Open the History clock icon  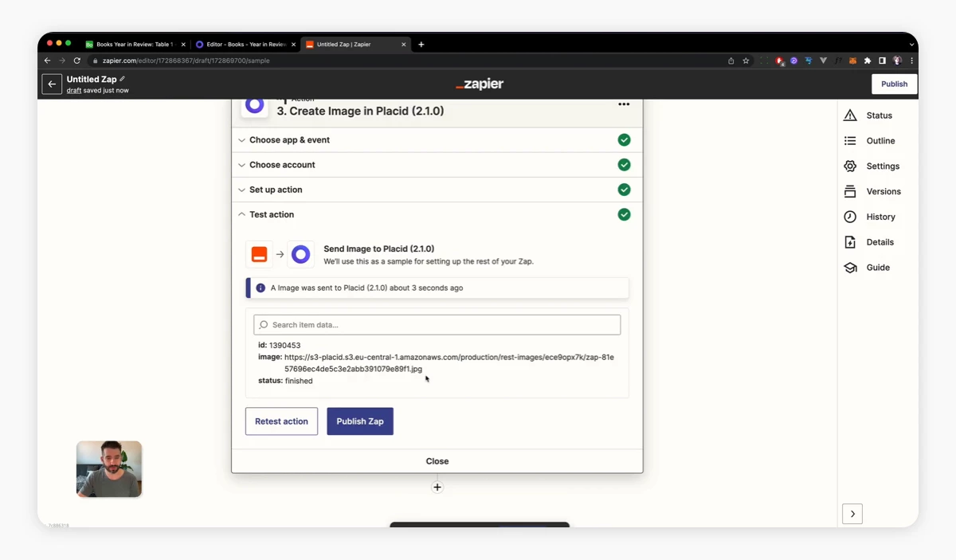click(850, 217)
